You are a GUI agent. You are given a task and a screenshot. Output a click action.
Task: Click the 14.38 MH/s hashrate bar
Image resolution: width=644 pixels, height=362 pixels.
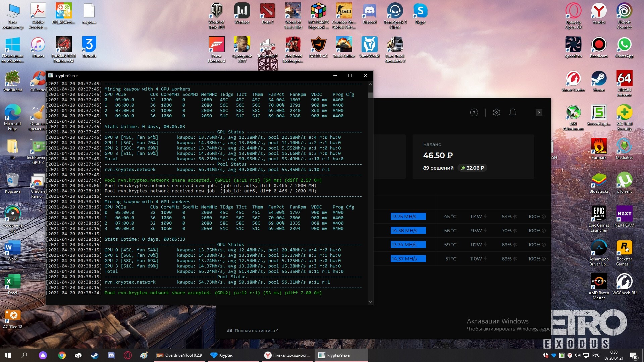408,231
